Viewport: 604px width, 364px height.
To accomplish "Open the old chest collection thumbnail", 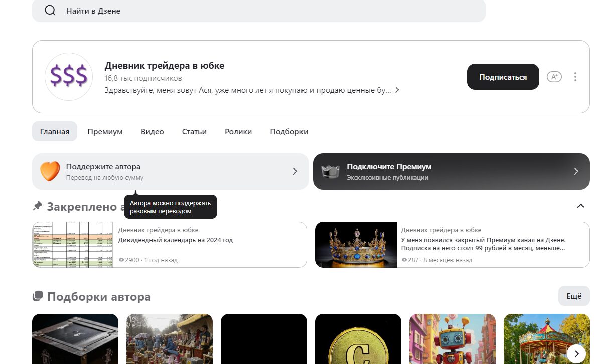I will pyautogui.click(x=75, y=339).
